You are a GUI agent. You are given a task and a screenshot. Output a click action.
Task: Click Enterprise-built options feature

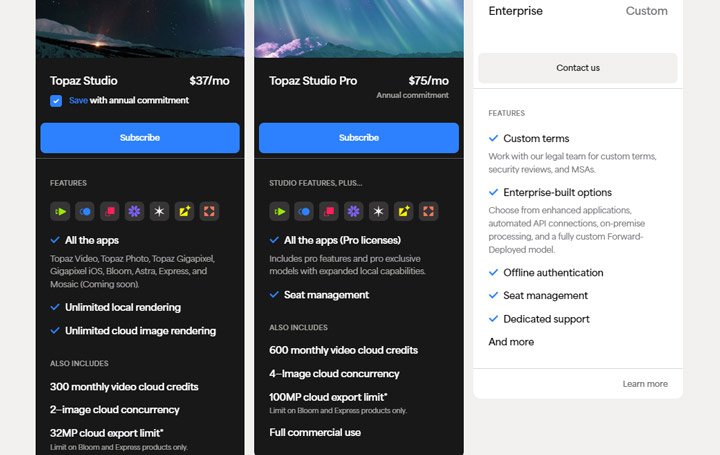point(557,192)
